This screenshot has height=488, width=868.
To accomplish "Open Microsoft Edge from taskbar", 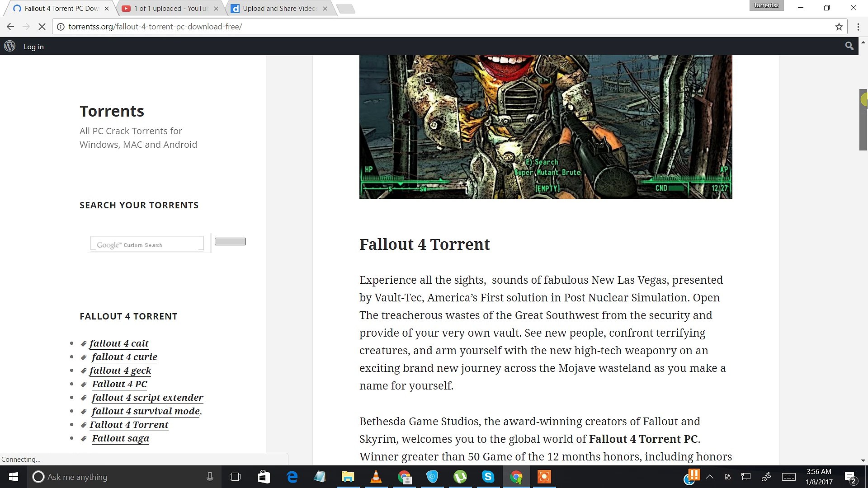I will (x=292, y=477).
